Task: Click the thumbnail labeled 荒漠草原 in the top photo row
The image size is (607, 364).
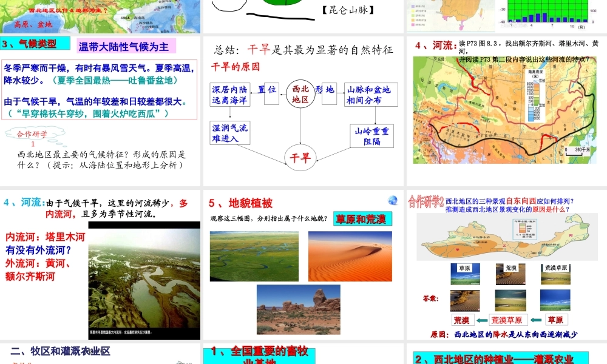Action: point(555,274)
